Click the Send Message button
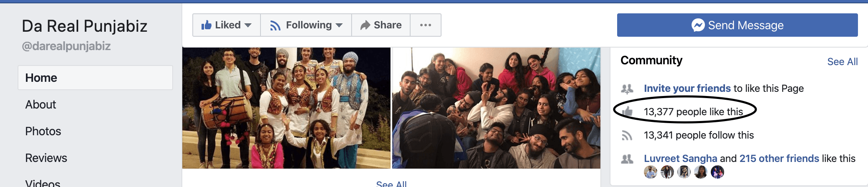Image resolution: width=868 pixels, height=187 pixels. 737,25
